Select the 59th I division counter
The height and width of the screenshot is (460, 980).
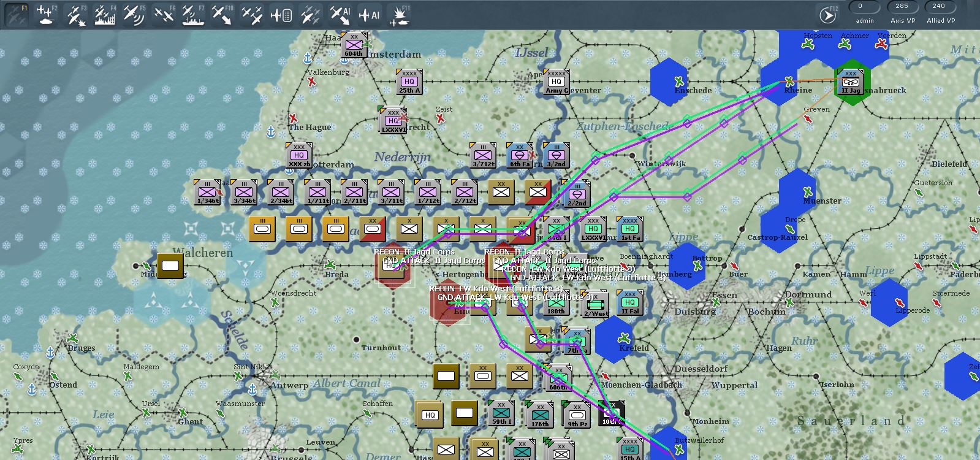(x=501, y=413)
